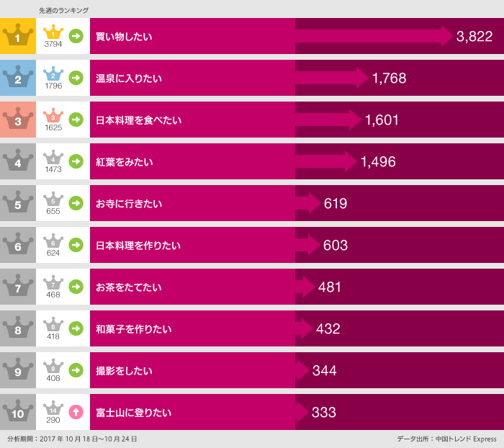This screenshot has width=504, height=448.
Task: Click the gray rank 10 crown icon
Action: click(x=18, y=412)
